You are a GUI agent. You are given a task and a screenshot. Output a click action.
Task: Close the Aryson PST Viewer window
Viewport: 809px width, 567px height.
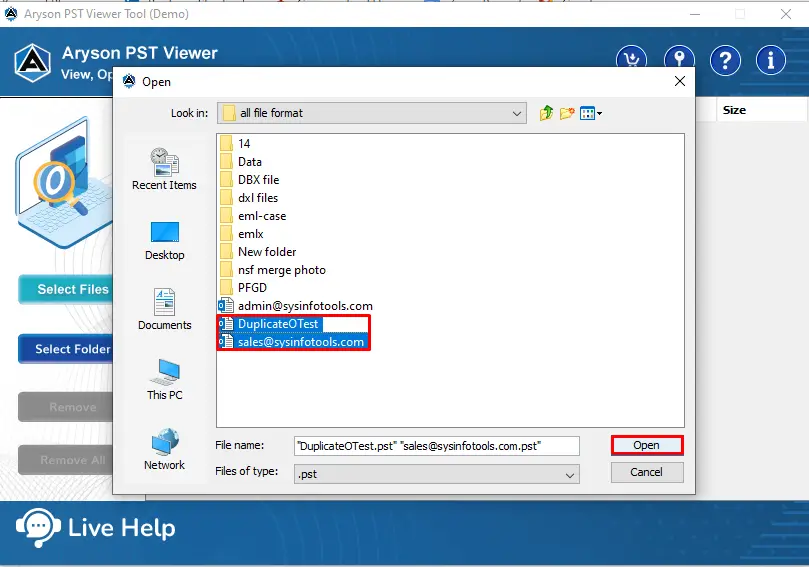(x=785, y=14)
